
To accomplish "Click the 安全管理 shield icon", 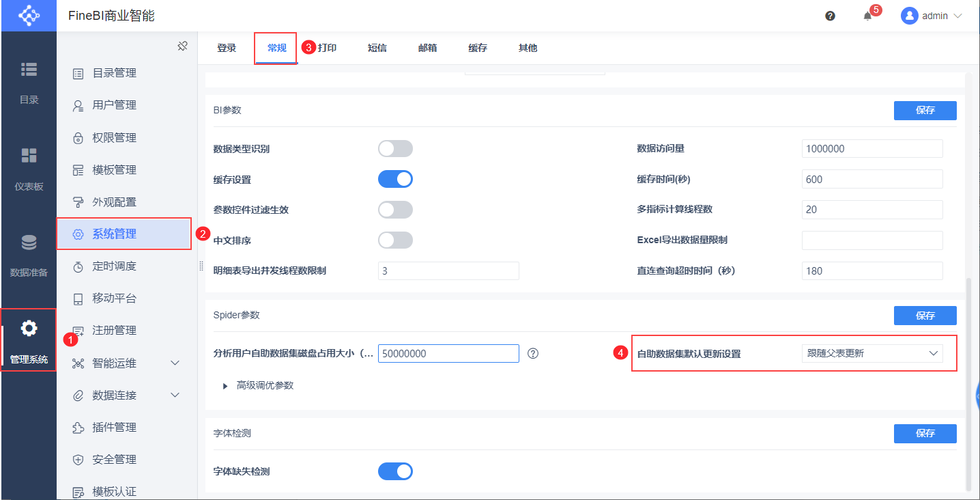I will 78,460.
